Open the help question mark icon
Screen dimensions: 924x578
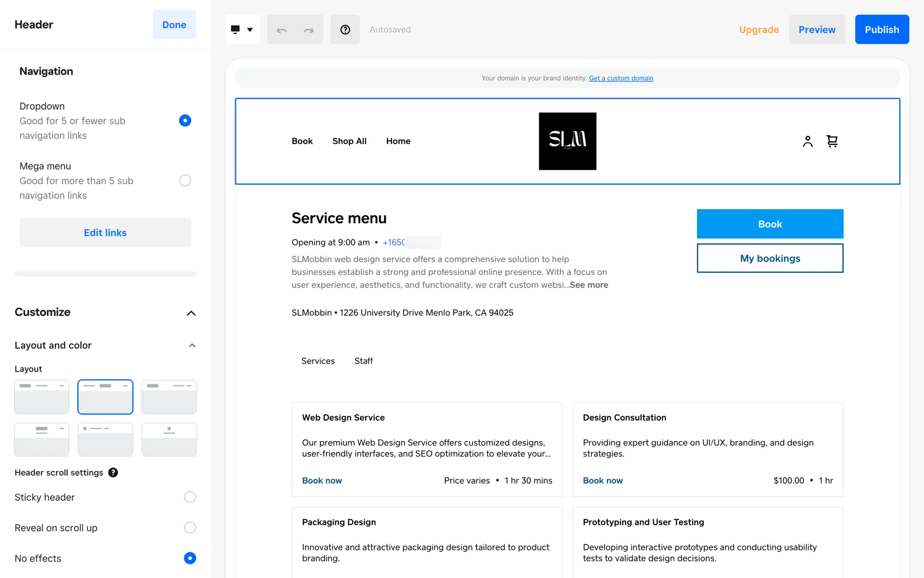coord(345,30)
